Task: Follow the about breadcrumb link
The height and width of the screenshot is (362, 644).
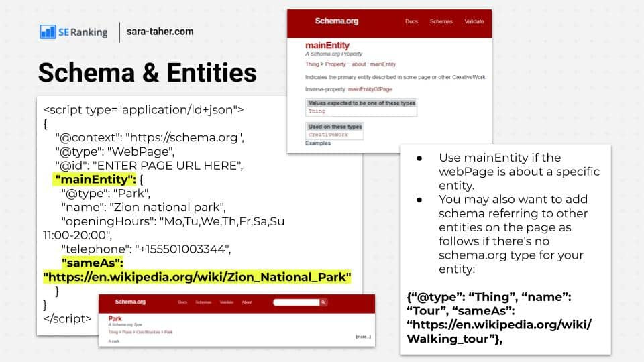Action: point(358,64)
